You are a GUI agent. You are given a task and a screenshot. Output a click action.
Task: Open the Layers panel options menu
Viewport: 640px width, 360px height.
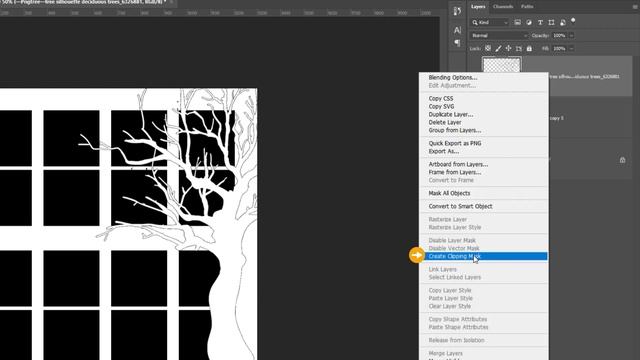point(635,7)
